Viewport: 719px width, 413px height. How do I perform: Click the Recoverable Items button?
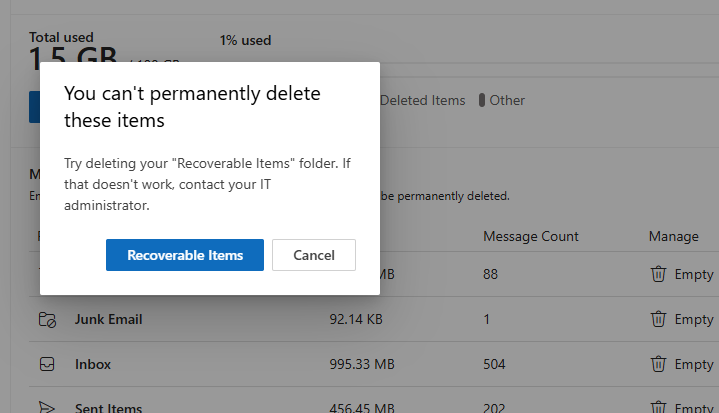pos(185,255)
